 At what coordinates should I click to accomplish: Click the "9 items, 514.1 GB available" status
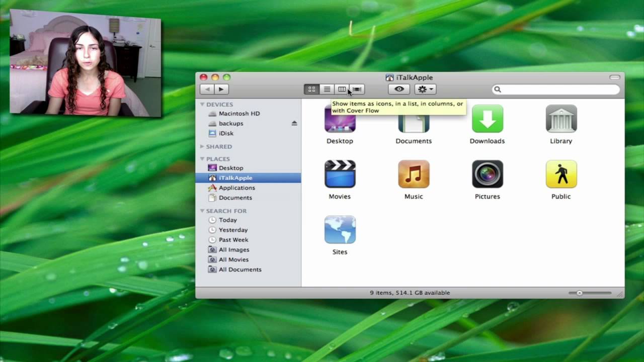pyautogui.click(x=410, y=293)
